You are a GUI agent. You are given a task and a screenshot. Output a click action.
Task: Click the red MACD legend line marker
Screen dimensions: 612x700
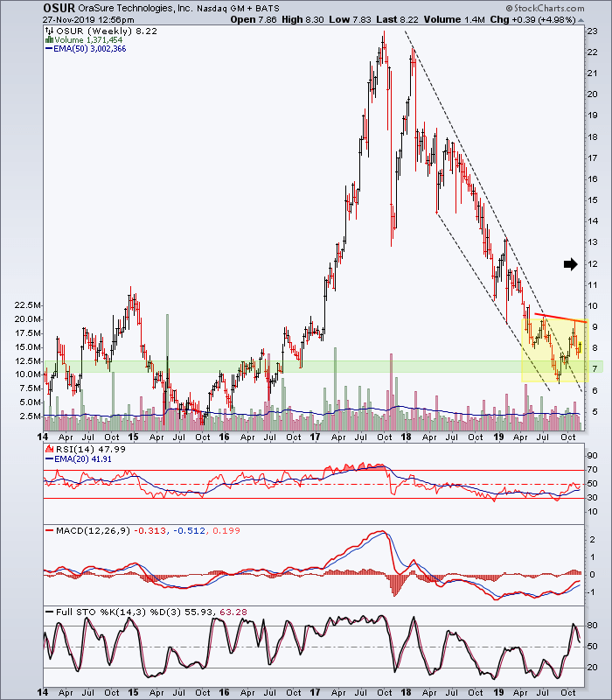[x=49, y=530]
